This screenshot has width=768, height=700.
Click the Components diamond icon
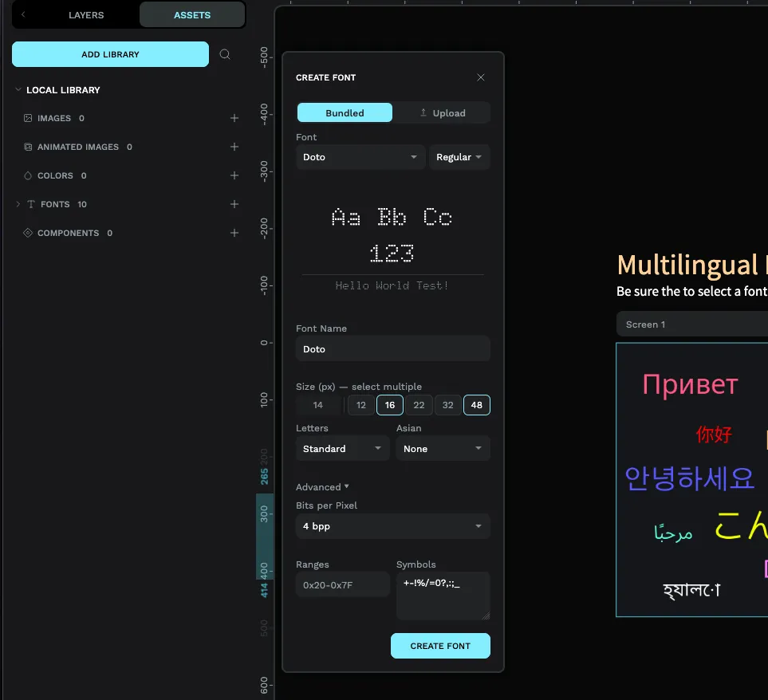coord(28,233)
